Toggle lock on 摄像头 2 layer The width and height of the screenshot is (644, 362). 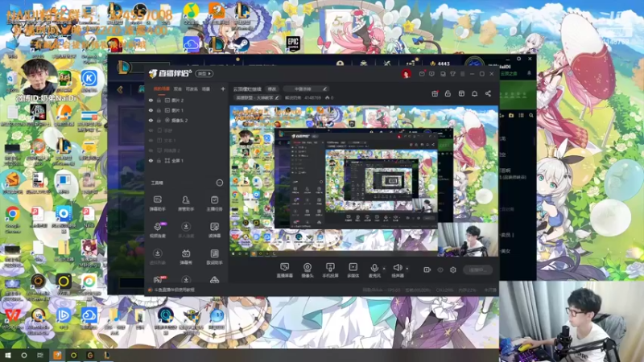click(x=159, y=120)
